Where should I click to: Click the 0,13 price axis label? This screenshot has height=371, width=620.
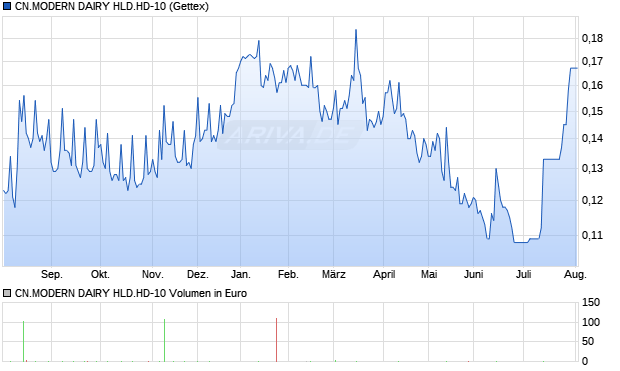592,168
